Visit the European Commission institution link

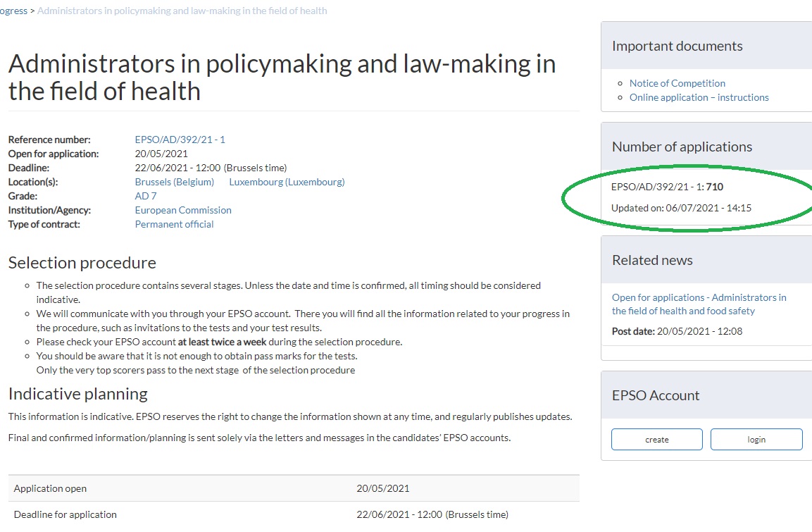tap(183, 210)
